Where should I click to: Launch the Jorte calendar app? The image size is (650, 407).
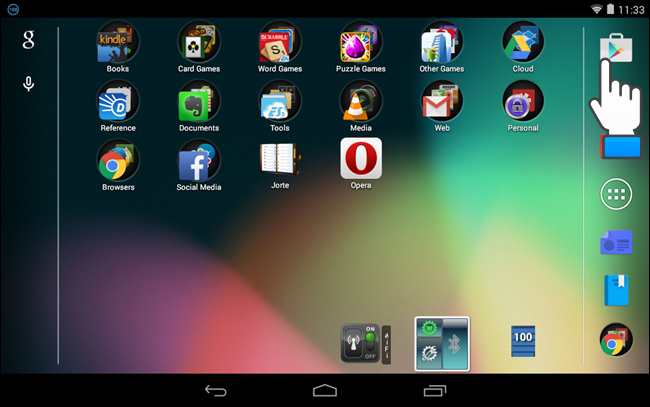point(280,159)
